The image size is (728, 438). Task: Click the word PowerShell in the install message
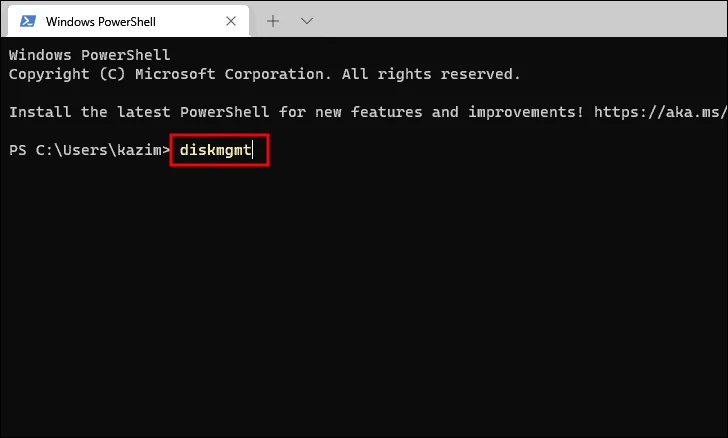224,112
